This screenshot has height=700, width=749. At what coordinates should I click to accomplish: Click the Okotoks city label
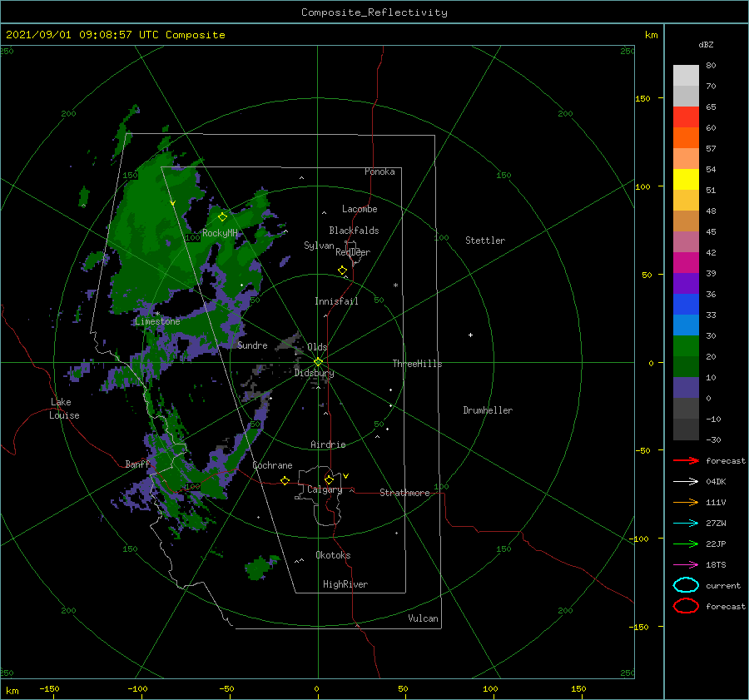click(x=333, y=555)
